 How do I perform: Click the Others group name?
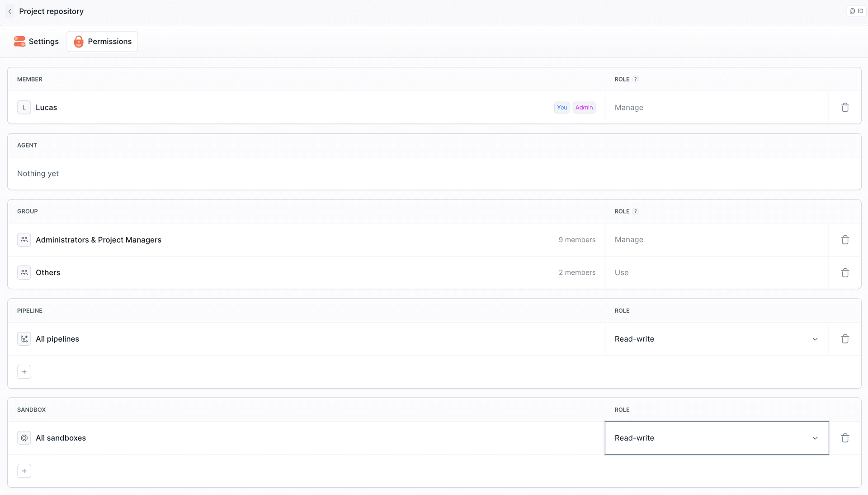pyautogui.click(x=48, y=273)
